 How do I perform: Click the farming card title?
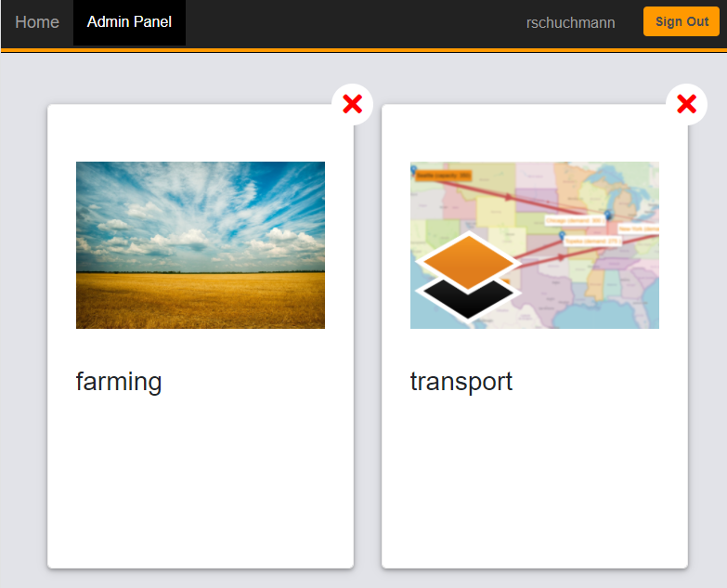pos(119,381)
